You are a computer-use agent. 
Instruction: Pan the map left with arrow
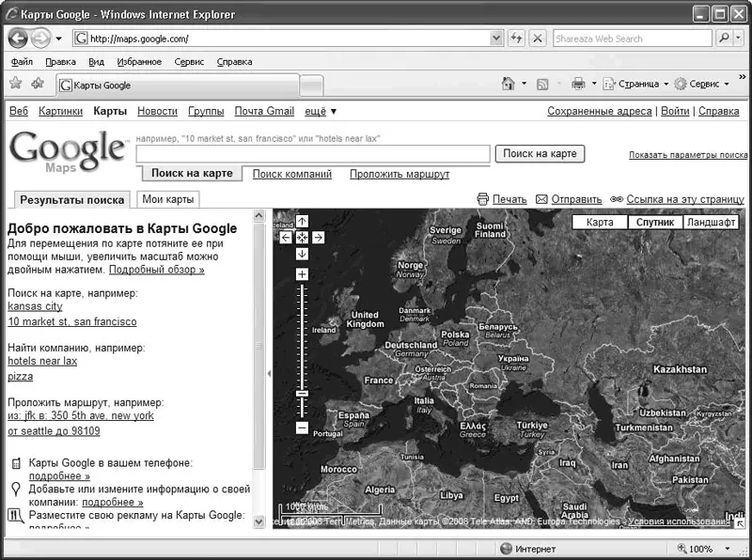pyautogui.click(x=286, y=238)
